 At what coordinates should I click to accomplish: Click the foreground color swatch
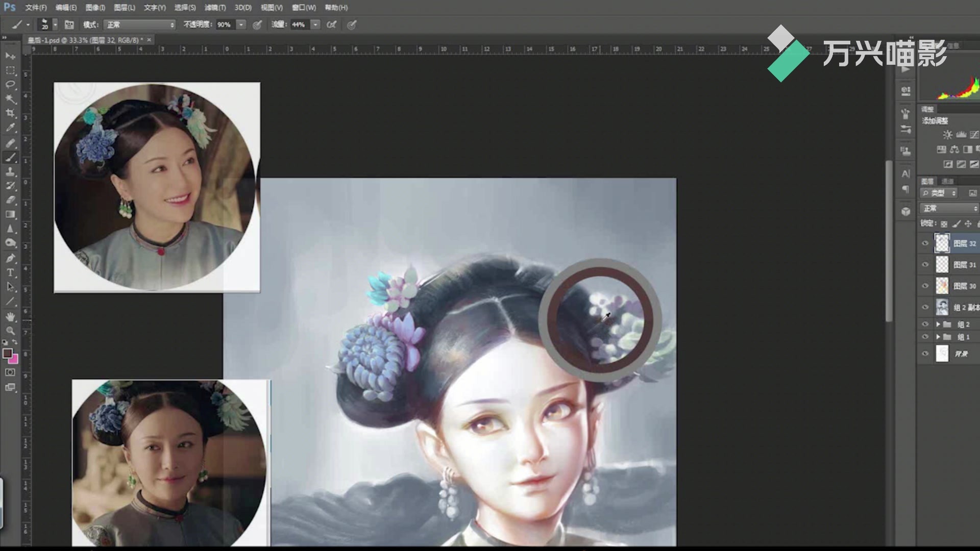pyautogui.click(x=7, y=353)
